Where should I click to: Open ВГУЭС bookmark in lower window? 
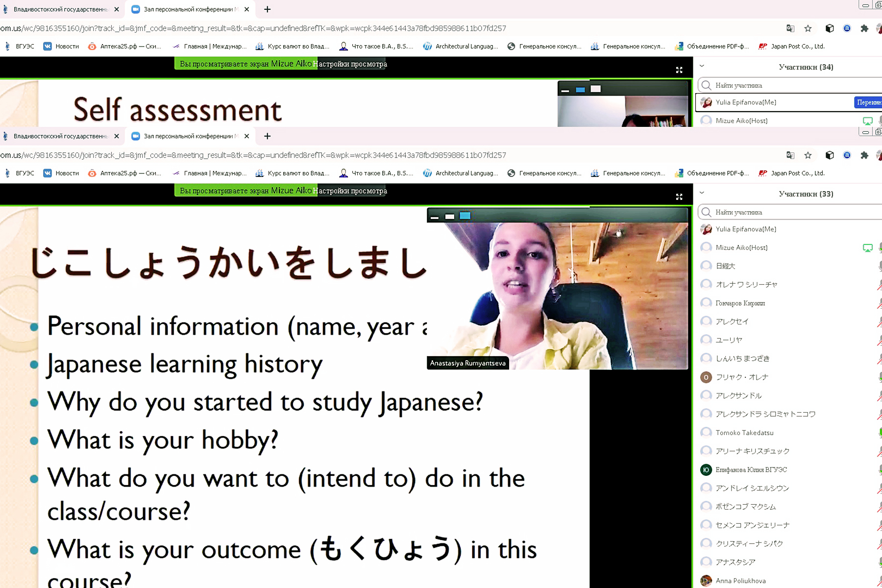click(x=20, y=173)
